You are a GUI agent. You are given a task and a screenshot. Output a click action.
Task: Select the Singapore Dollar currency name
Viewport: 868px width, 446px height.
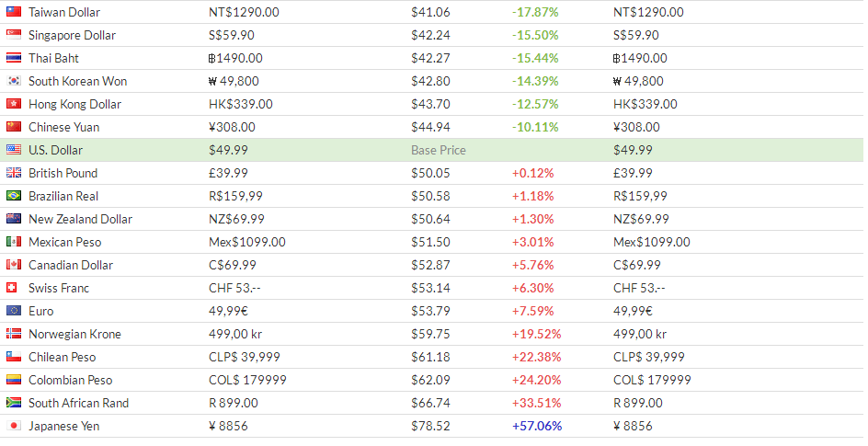click(x=72, y=36)
